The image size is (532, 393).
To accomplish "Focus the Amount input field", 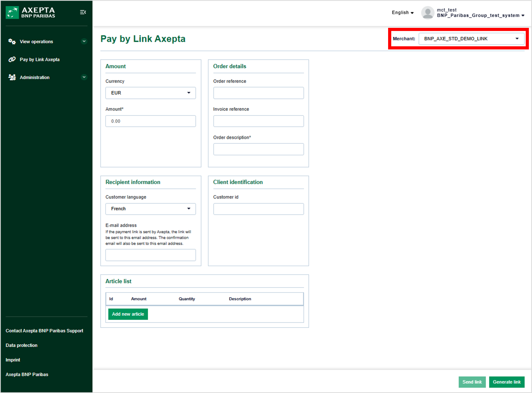I will [x=151, y=121].
